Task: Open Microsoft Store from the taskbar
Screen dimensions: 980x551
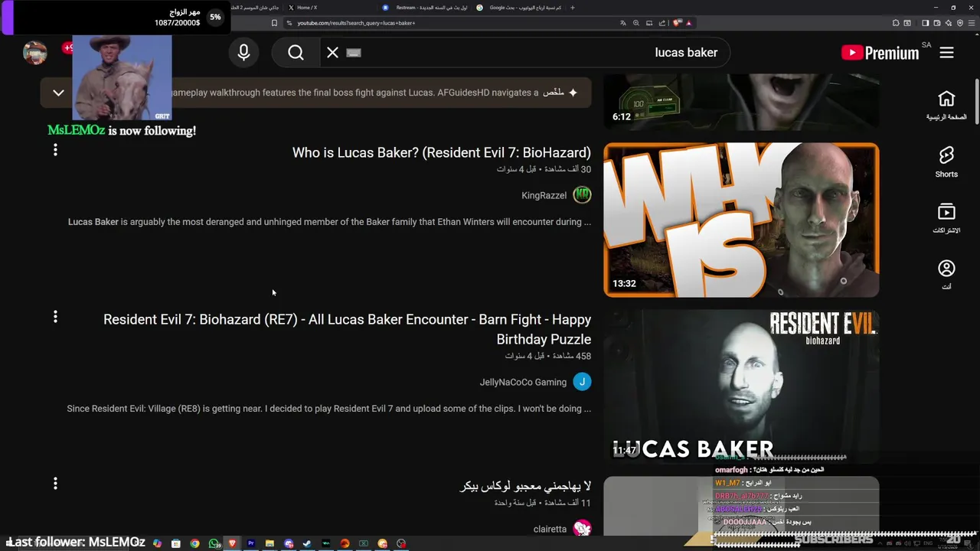Action: click(176, 543)
